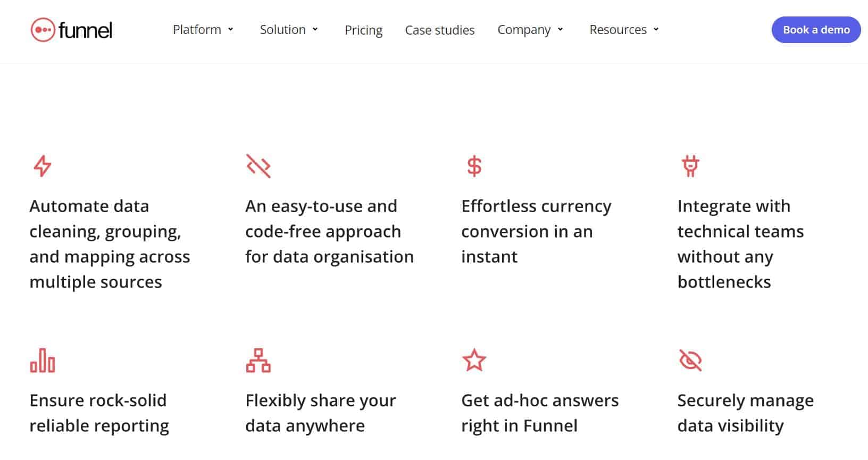
Task: Click the Funnel logo icon
Action: (43, 30)
